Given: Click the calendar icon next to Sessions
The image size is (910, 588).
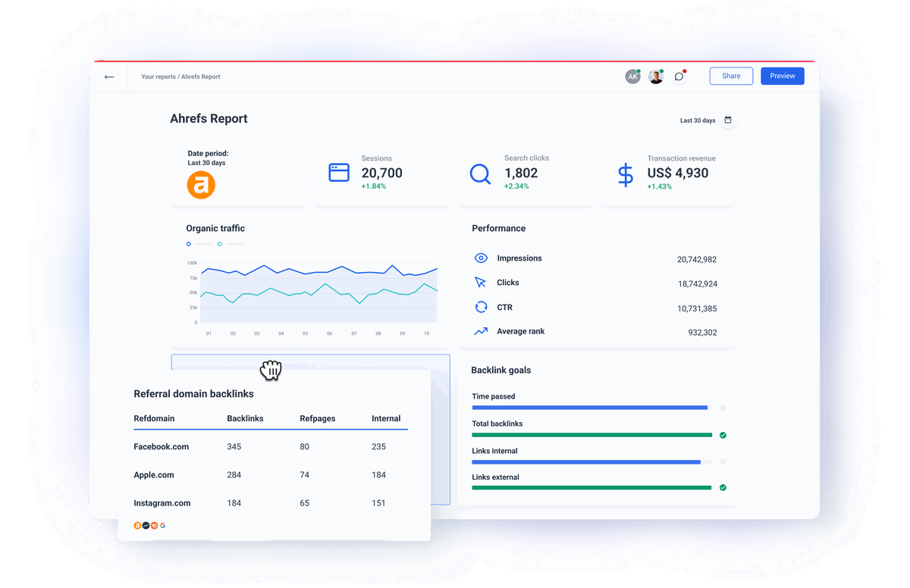Looking at the screenshot, I should pos(339,173).
